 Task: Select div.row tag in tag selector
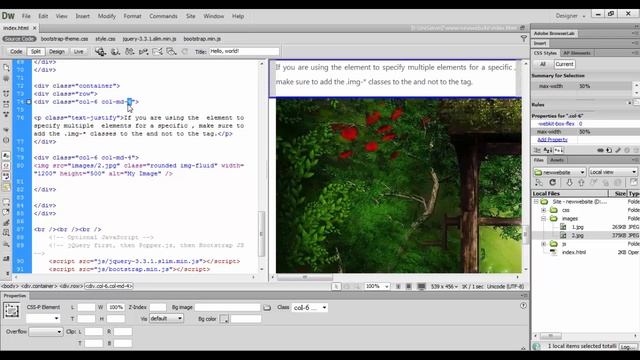pos(71,286)
